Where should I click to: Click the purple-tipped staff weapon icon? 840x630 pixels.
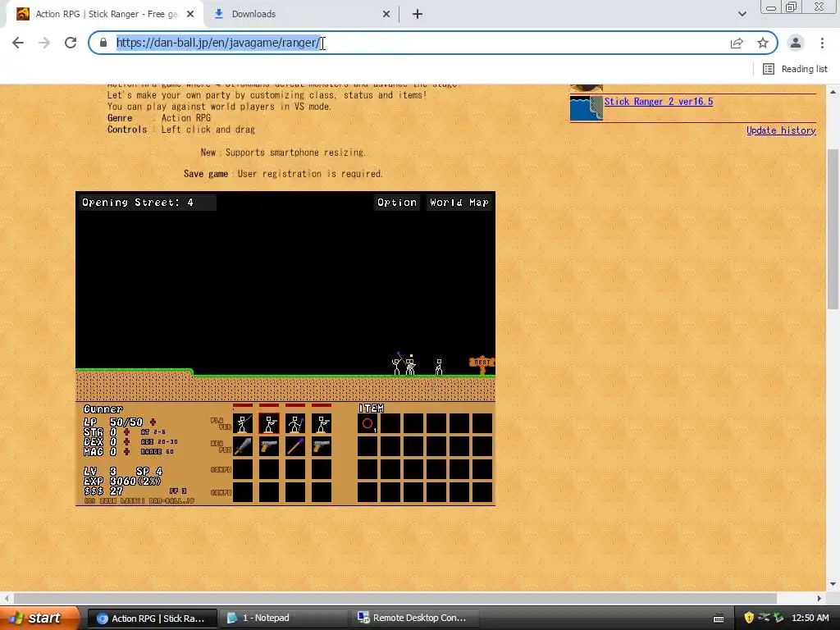(295, 446)
